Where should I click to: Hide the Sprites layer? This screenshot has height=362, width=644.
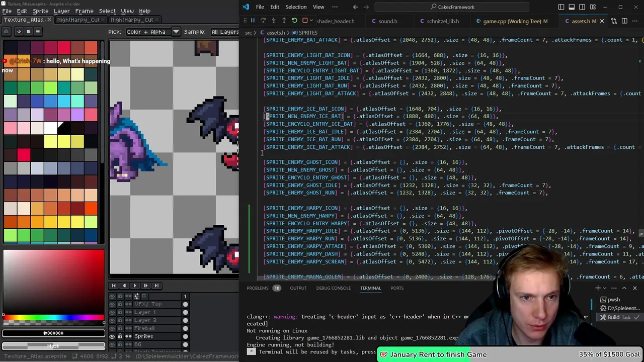(112, 336)
